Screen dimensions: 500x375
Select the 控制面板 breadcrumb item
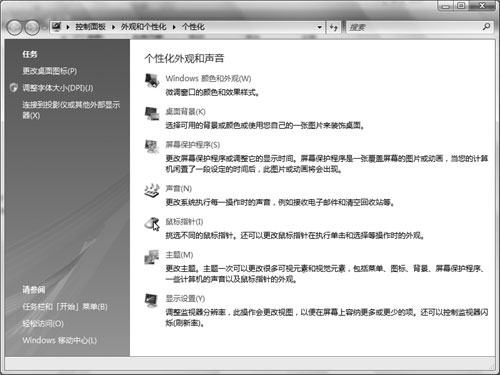[90, 27]
